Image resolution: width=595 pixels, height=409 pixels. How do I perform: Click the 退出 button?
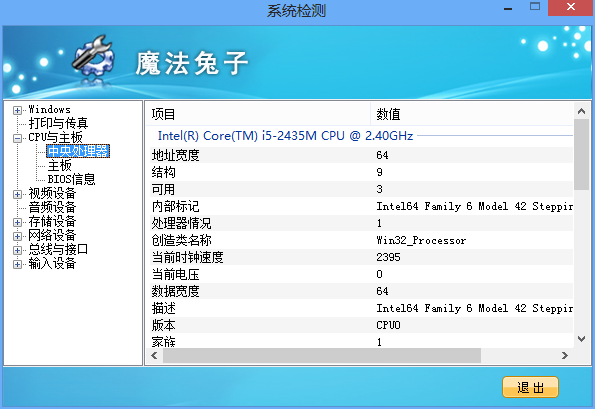click(x=530, y=387)
